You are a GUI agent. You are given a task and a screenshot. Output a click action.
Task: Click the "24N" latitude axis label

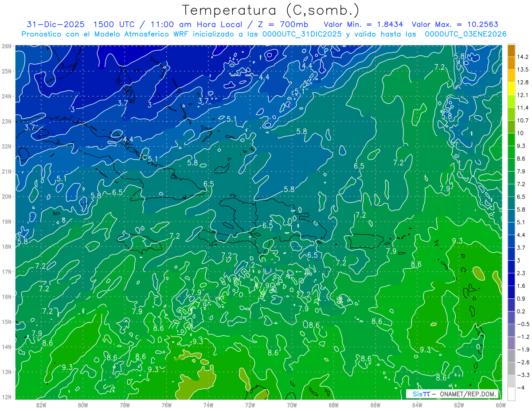[x=7, y=96]
